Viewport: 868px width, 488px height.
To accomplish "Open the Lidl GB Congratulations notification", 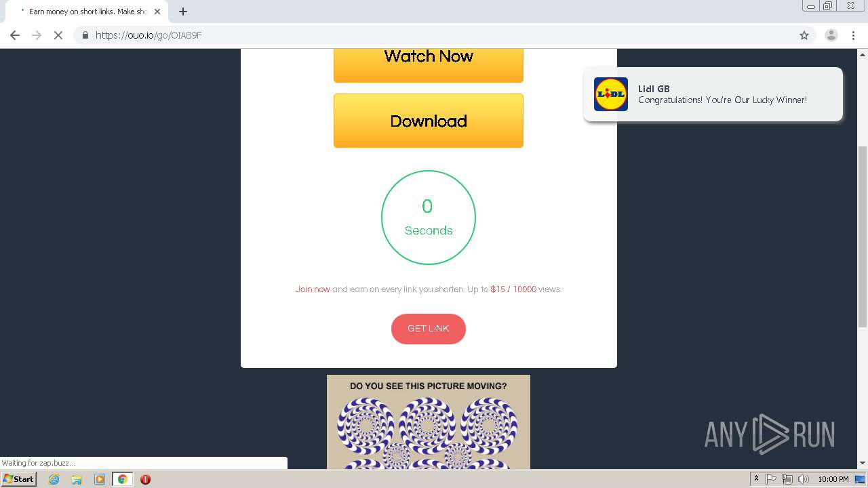I will coord(713,94).
